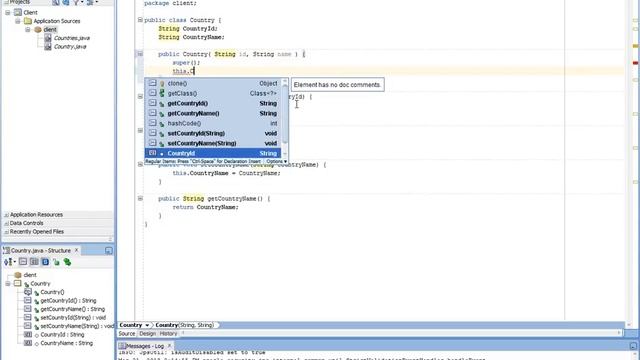Toggle the single green Show Public Members icon
640x360 pixels.
56,262
